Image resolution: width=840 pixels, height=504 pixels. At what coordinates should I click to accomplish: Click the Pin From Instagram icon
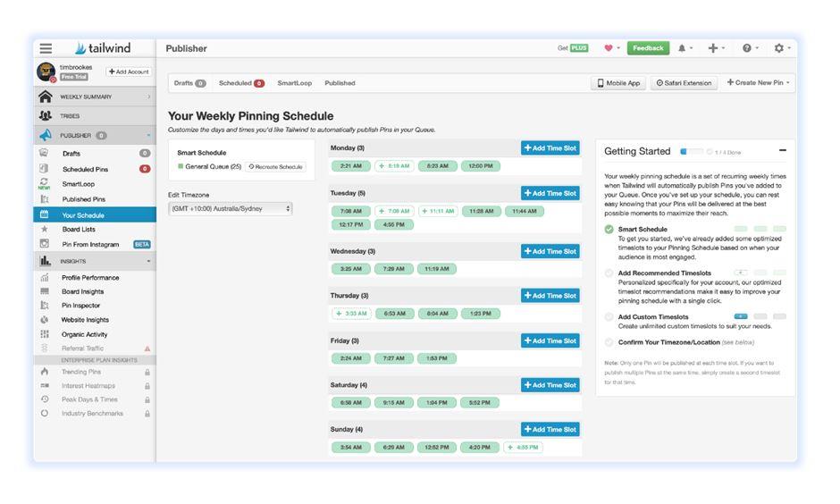point(45,244)
